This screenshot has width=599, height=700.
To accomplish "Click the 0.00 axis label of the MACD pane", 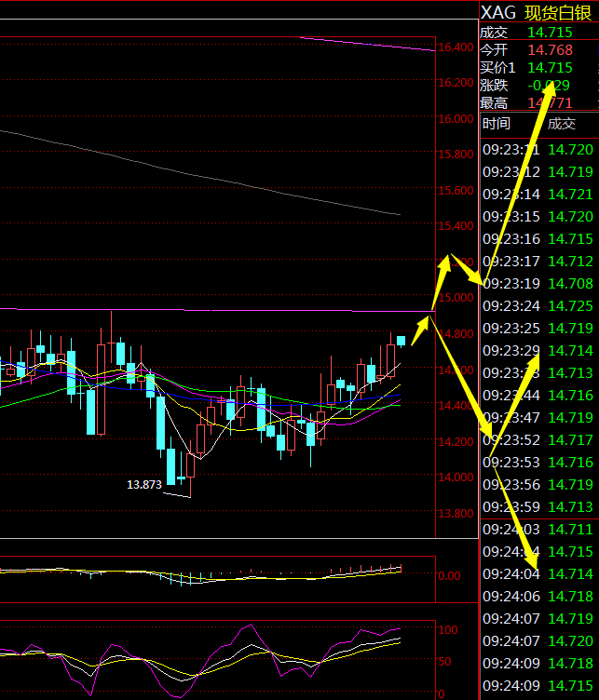I will 449,576.
